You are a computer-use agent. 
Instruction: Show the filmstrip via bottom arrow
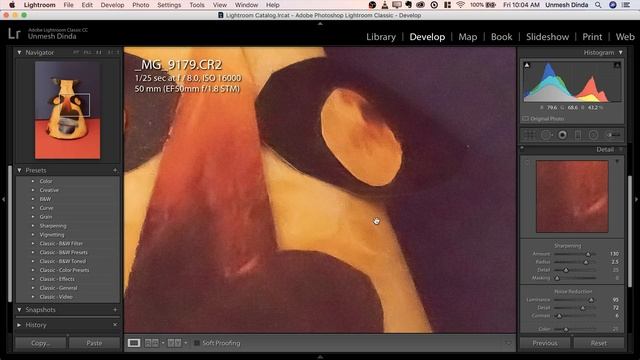pos(320,357)
